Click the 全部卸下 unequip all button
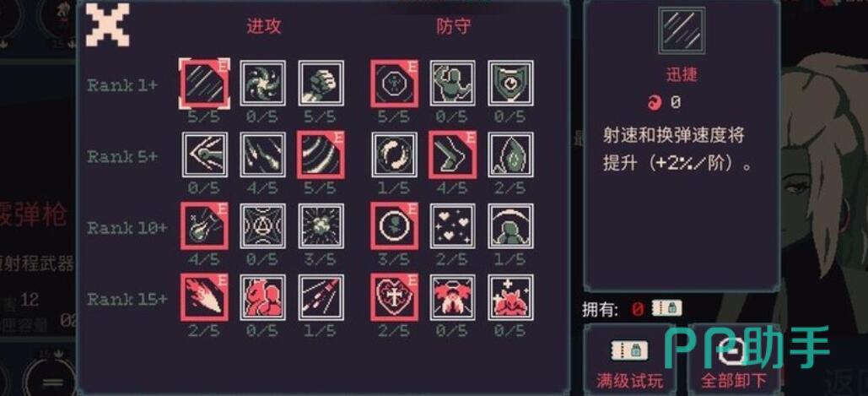The image size is (868, 396). pos(734,360)
